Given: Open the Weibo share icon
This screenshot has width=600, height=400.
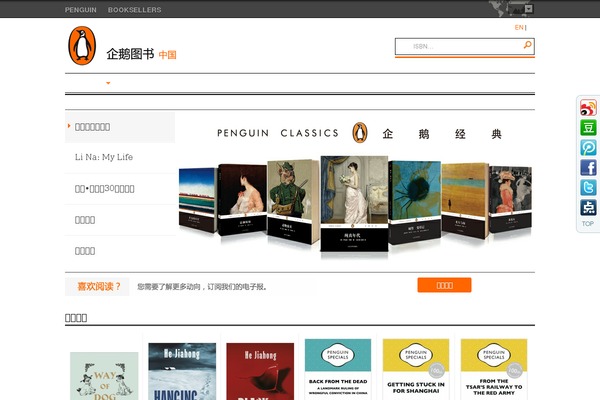Looking at the screenshot, I should [x=588, y=108].
